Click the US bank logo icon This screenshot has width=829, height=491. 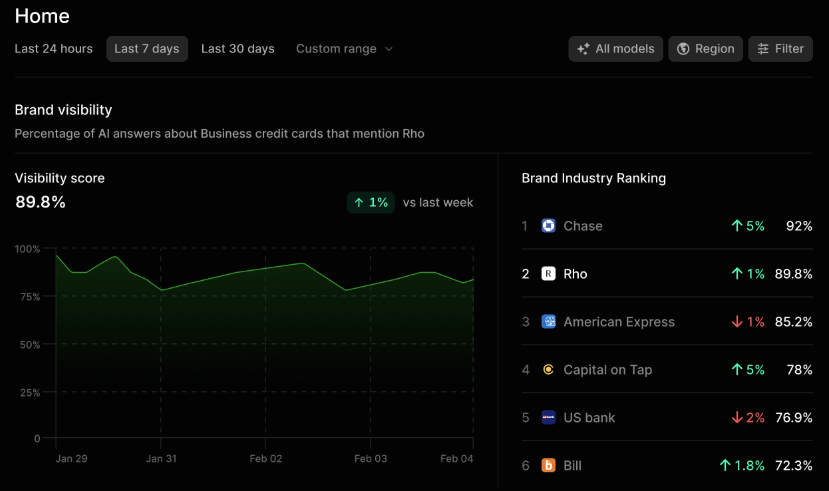tap(548, 418)
